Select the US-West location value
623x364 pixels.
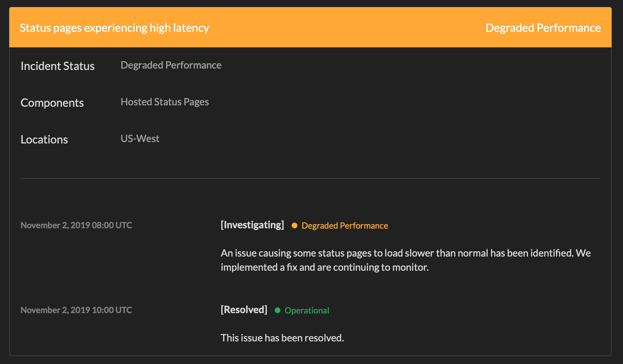pyautogui.click(x=140, y=139)
